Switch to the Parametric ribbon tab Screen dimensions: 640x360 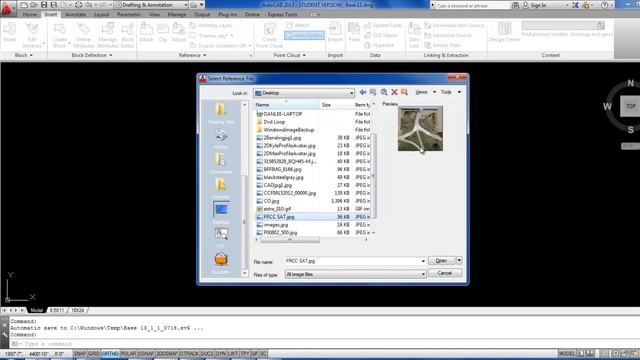[129, 14]
